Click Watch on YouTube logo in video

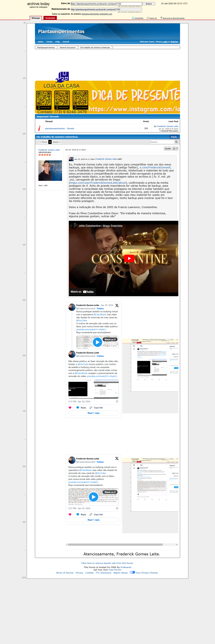tap(88, 292)
